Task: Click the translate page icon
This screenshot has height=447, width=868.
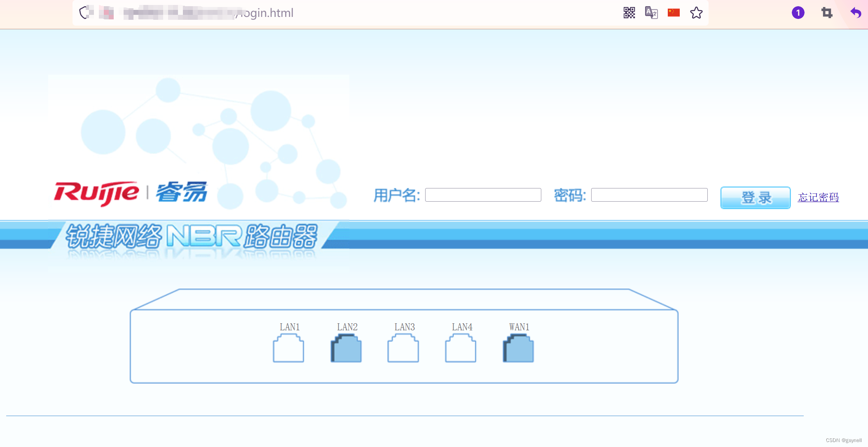Action: point(651,13)
